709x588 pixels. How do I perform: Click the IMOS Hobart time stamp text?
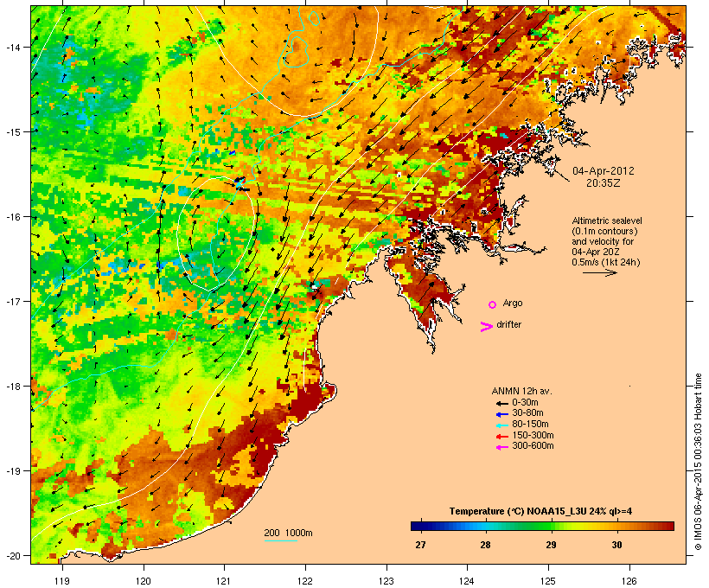point(698,462)
